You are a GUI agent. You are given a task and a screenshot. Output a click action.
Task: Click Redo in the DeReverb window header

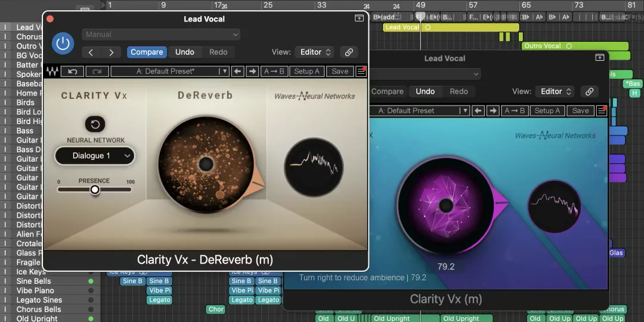click(218, 52)
